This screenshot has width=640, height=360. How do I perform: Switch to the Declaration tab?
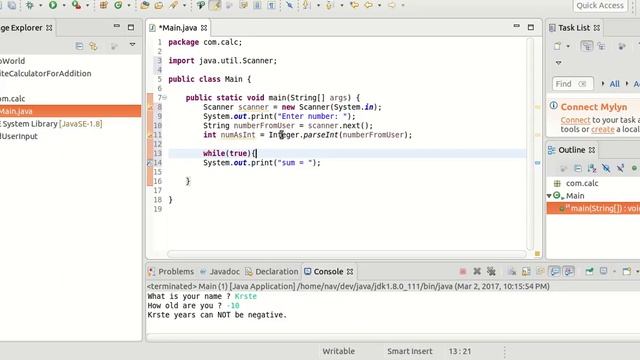click(272, 271)
